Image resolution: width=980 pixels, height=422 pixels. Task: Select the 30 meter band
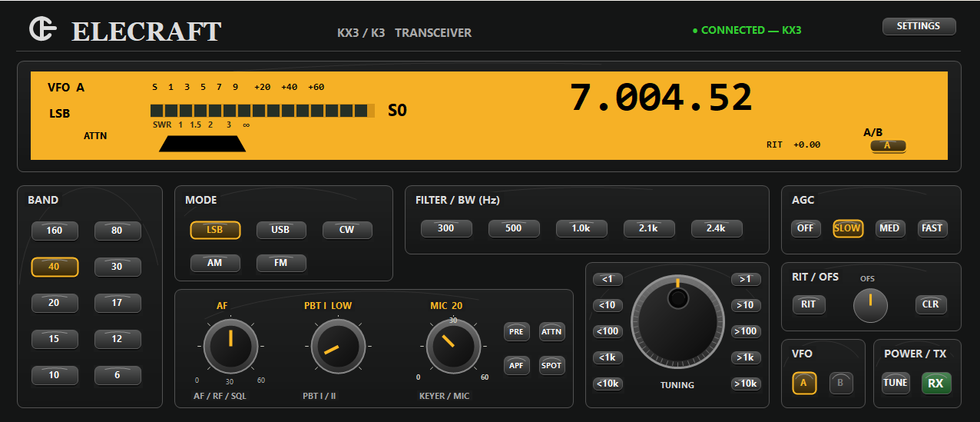(x=118, y=267)
